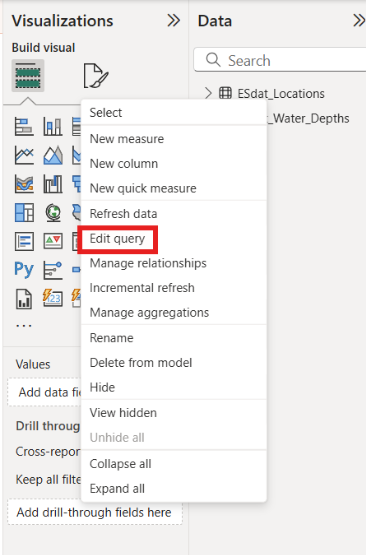Open the Build visual tab icon
The height and width of the screenshot is (555, 366).
28,75
